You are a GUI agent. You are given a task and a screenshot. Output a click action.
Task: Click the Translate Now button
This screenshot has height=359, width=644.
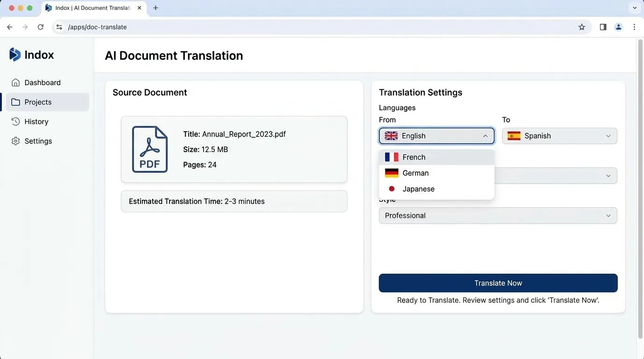pyautogui.click(x=498, y=283)
